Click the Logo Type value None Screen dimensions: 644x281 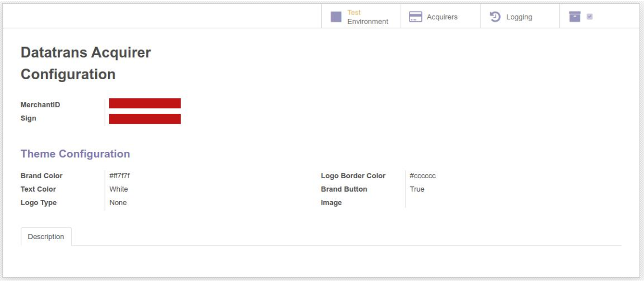point(118,203)
